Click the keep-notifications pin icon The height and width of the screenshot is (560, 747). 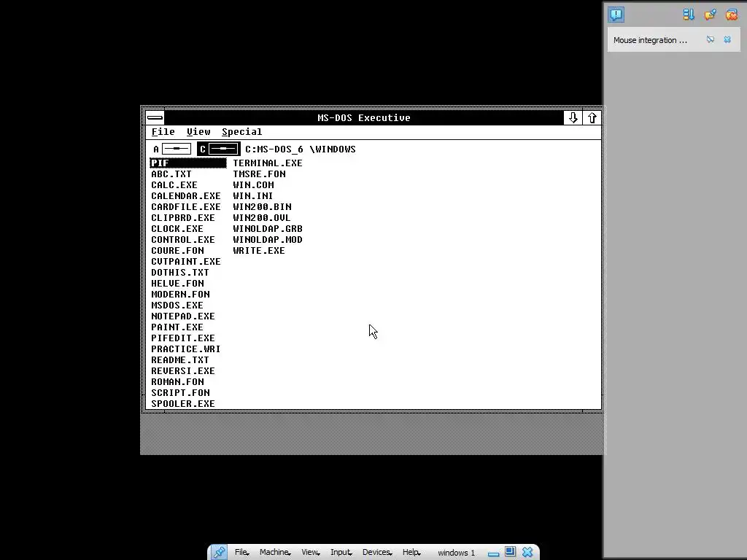tap(710, 15)
